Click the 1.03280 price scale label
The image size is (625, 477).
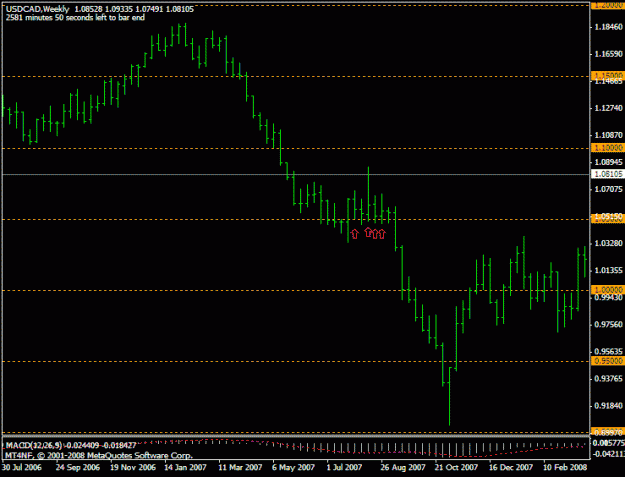(x=608, y=243)
